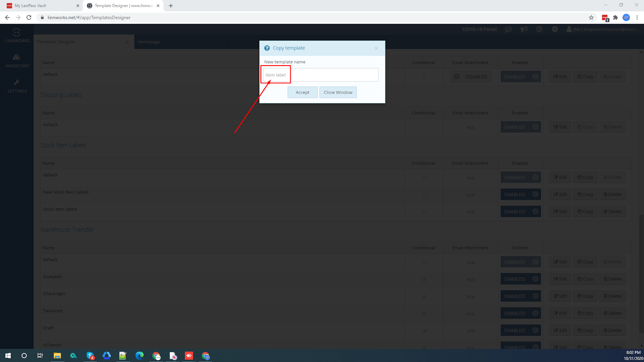Open Skype from the taskbar

90,356
